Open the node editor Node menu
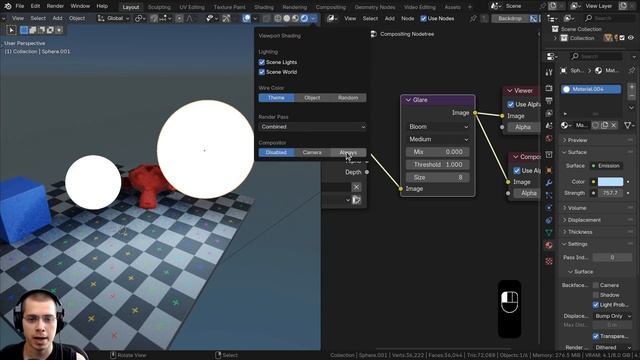Screen dimensions: 640x360 407,18
